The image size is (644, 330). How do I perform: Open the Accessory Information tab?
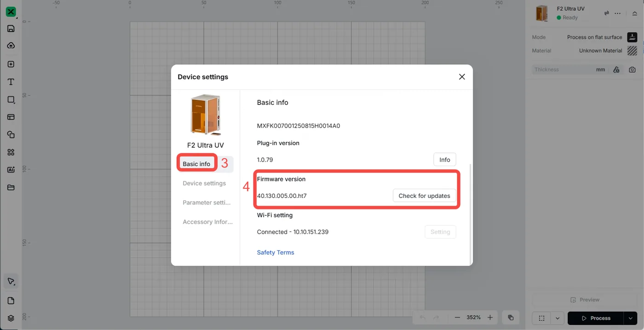click(x=207, y=222)
